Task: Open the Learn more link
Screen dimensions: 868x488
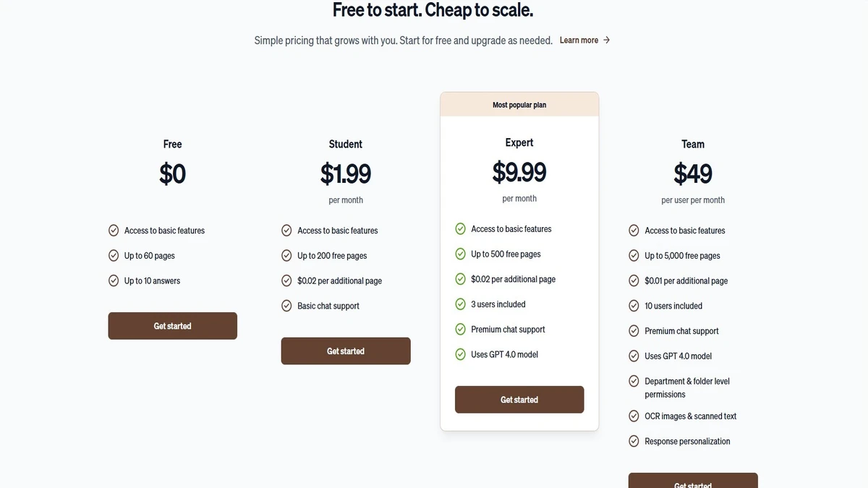Action: click(x=579, y=40)
